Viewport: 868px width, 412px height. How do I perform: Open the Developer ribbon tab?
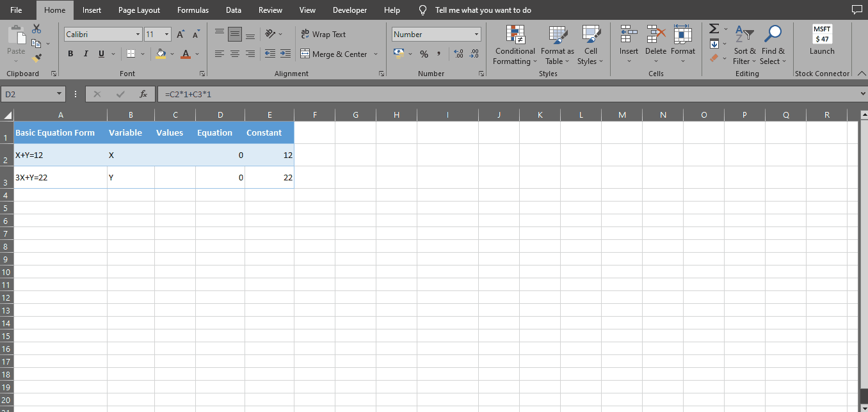pos(350,10)
